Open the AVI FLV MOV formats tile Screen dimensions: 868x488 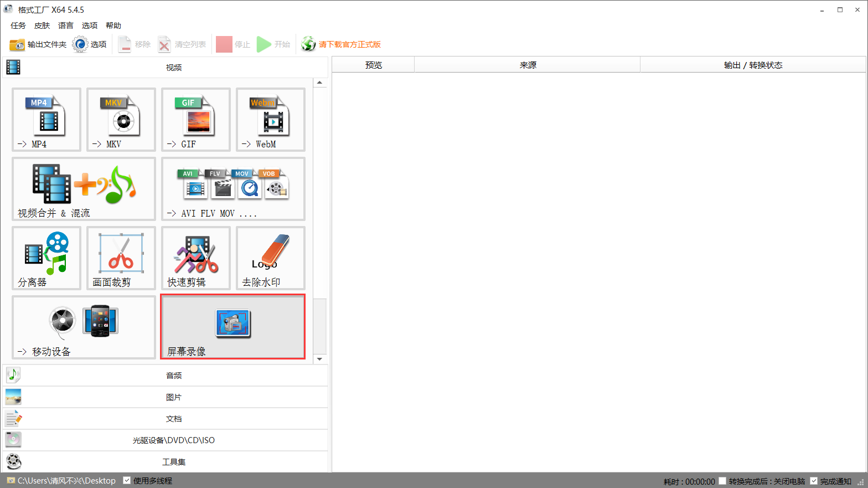pos(233,189)
